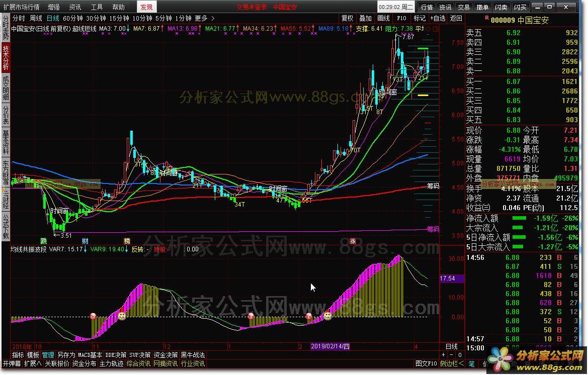Click the 叠加 overlay tool

coord(365,19)
